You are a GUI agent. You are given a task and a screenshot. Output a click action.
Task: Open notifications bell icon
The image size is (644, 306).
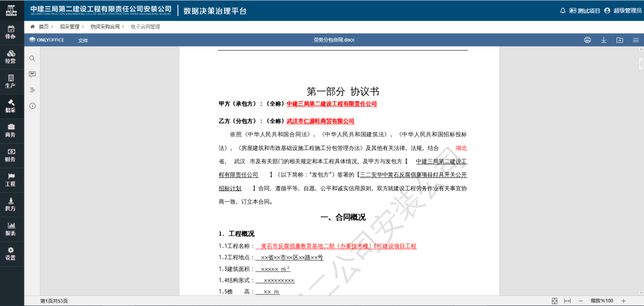pyautogui.click(x=563, y=11)
